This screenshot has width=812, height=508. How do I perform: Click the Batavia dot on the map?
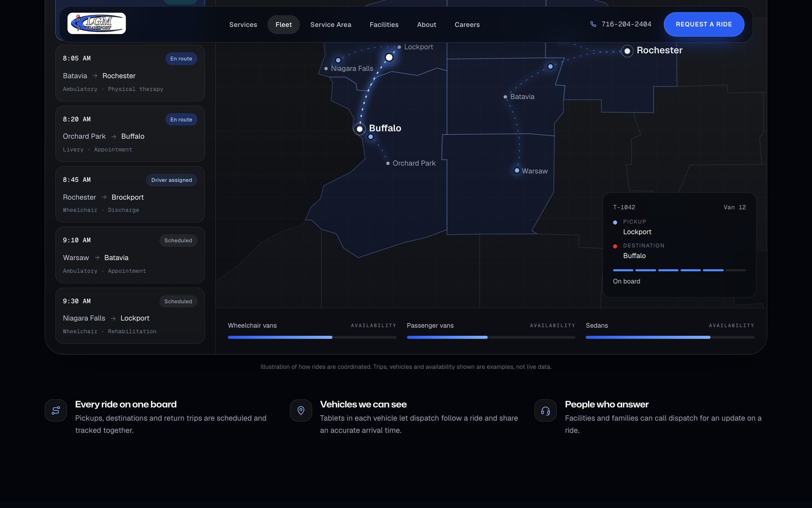pyautogui.click(x=505, y=97)
